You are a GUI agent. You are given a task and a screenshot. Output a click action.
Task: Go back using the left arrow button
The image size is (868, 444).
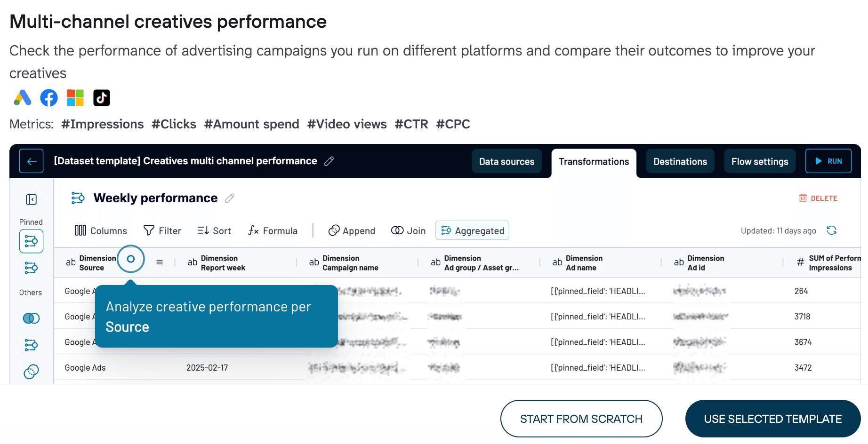(32, 161)
